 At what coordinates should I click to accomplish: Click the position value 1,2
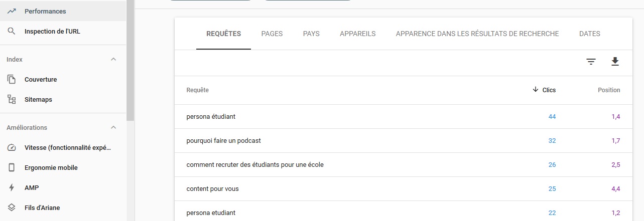(616, 213)
